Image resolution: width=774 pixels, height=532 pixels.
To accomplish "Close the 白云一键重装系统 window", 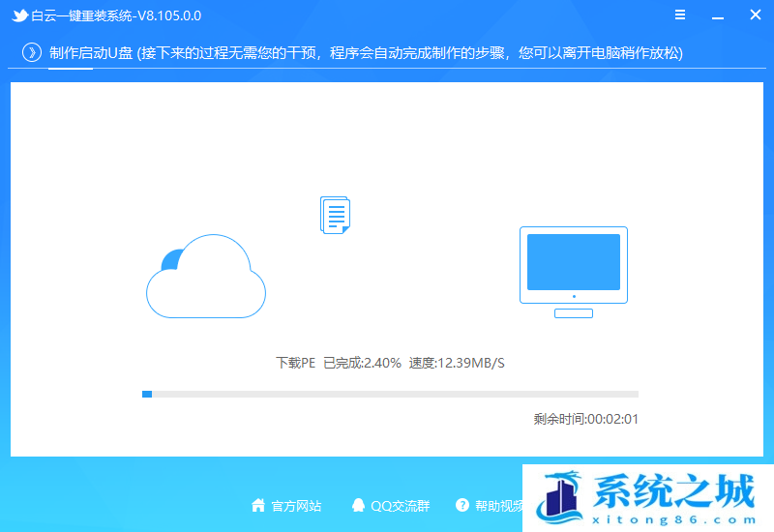I will (756, 15).
